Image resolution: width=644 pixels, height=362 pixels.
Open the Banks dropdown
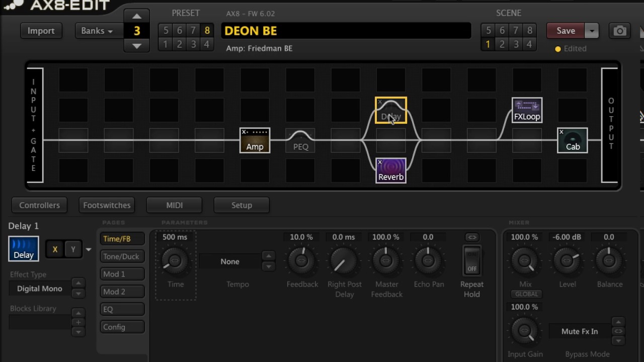pyautogui.click(x=97, y=31)
